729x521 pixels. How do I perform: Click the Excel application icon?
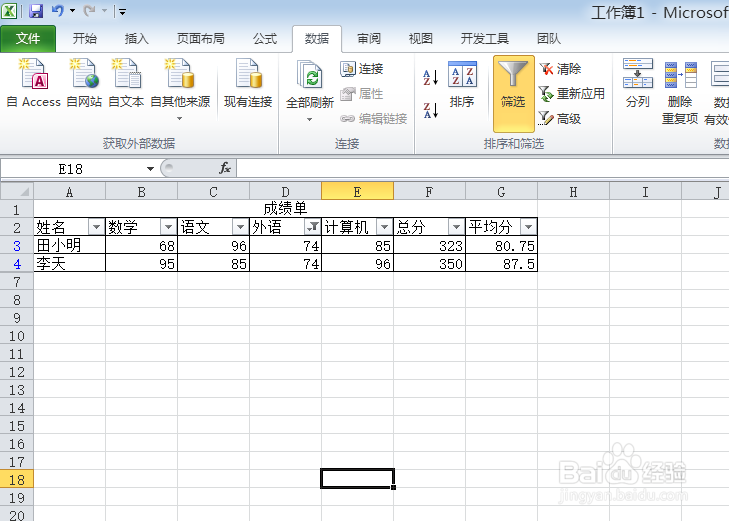pyautogui.click(x=9, y=11)
